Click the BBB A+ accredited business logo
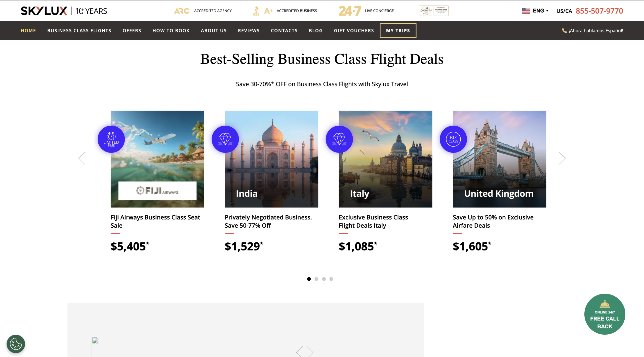The width and height of the screenshot is (644, 357). point(263,11)
